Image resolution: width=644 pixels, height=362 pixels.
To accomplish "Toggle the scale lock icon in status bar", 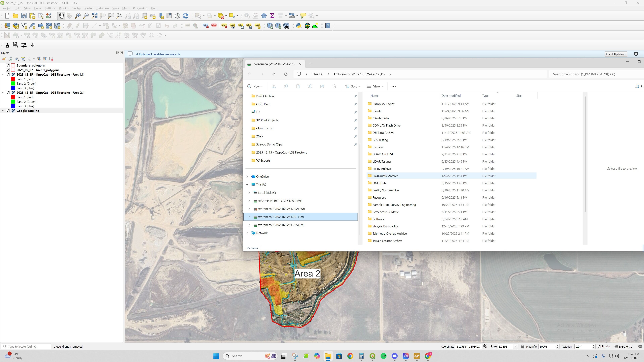I will coord(523,347).
